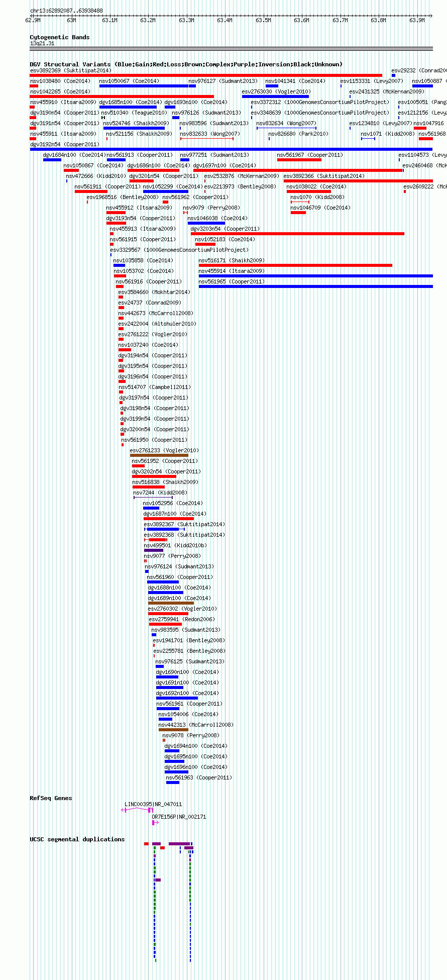Click nsv514707 (Campbell2011) label
Viewport: 447px width, 980px height.
(x=155, y=387)
